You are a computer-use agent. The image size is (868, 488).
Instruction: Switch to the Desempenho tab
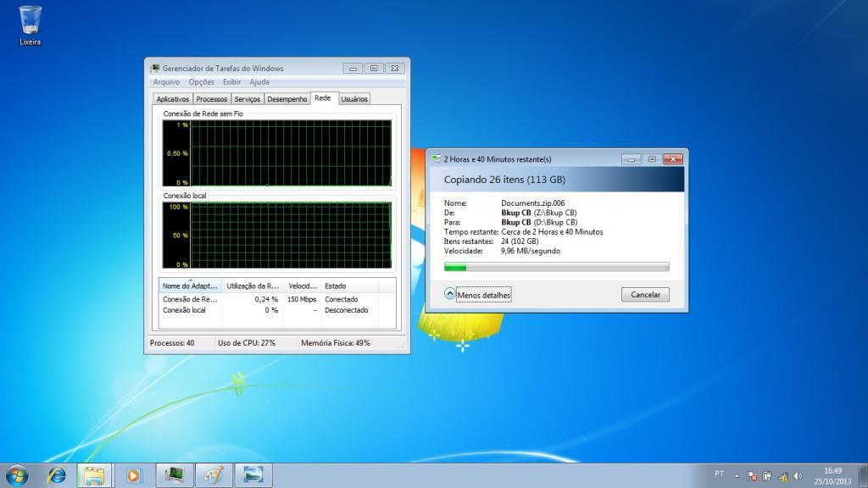287,99
